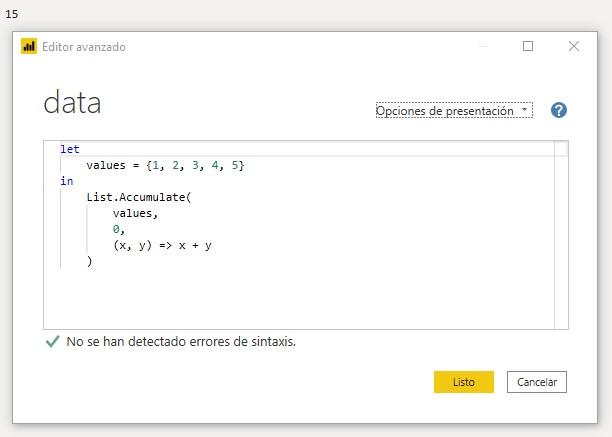Open the Opciones de presentación dropdown
This screenshot has width=612, height=437.
453,111
